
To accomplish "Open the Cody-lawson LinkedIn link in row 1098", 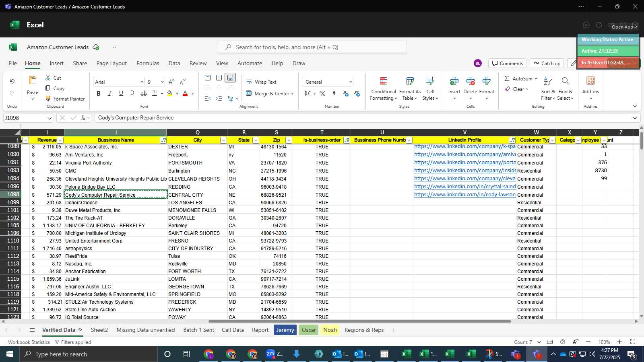I will [465, 194].
